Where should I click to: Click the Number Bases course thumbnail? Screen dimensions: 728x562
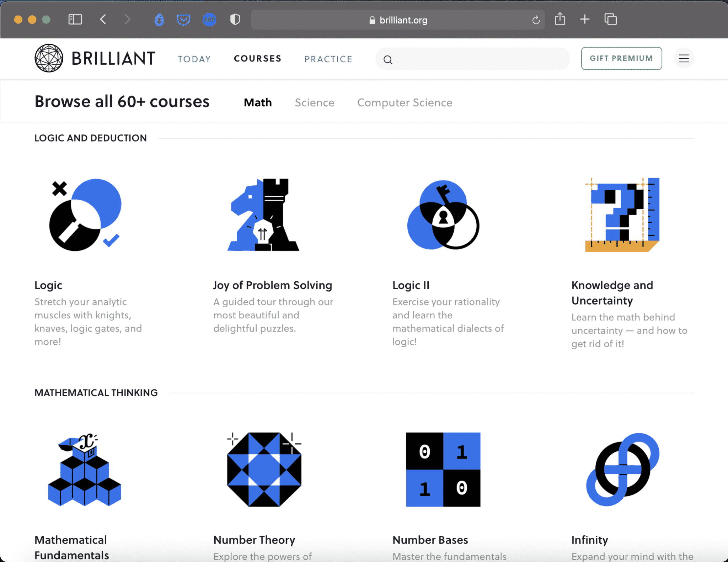pyautogui.click(x=443, y=470)
